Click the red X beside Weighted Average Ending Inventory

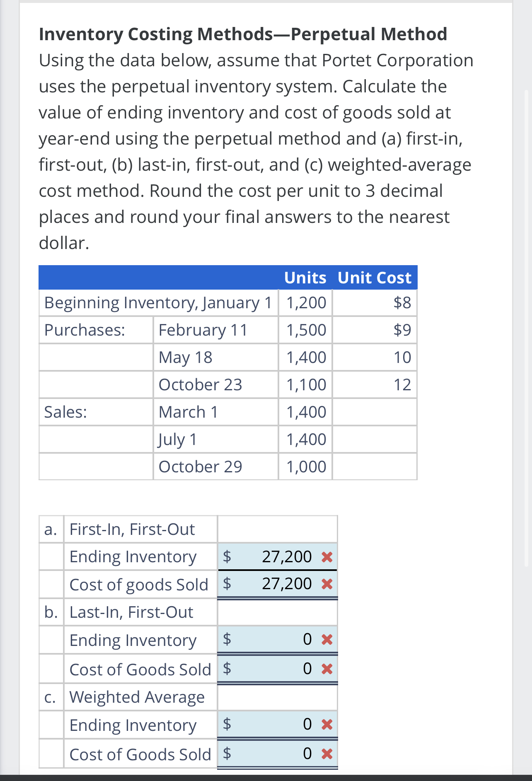(327, 724)
